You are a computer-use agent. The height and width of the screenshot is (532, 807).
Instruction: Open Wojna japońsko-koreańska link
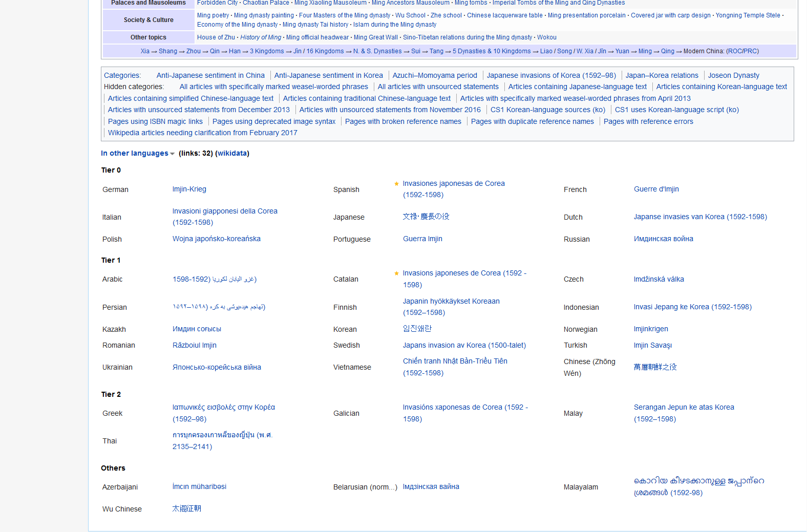point(217,239)
